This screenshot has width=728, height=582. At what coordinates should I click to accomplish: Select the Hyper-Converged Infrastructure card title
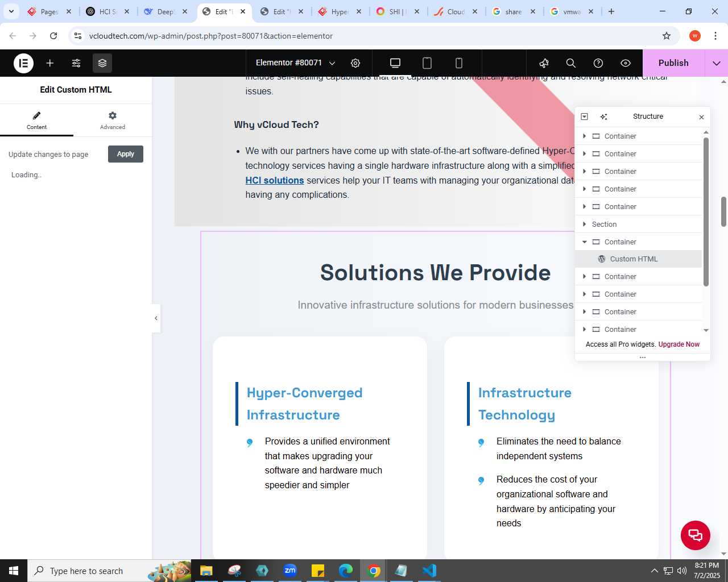(304, 404)
